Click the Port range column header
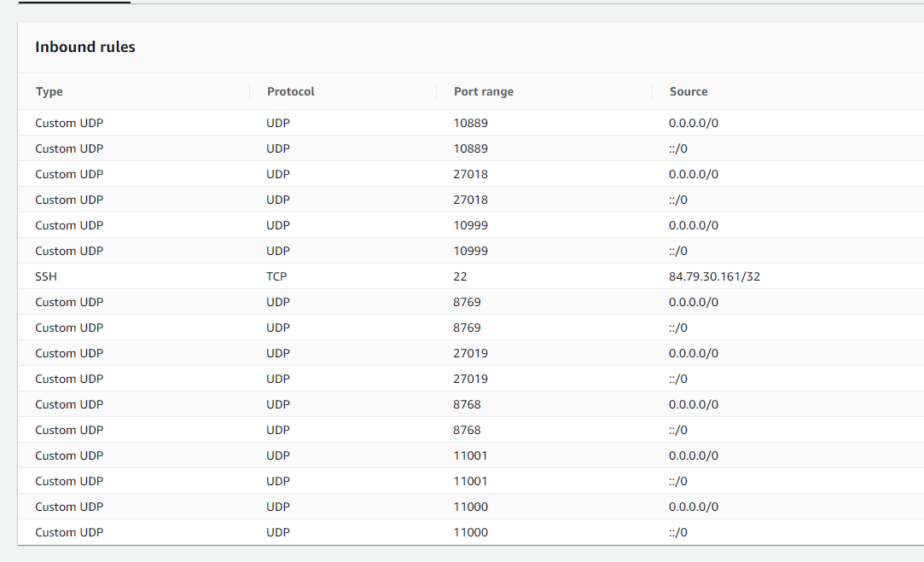Screen dimensions: 924x562 coord(483,91)
